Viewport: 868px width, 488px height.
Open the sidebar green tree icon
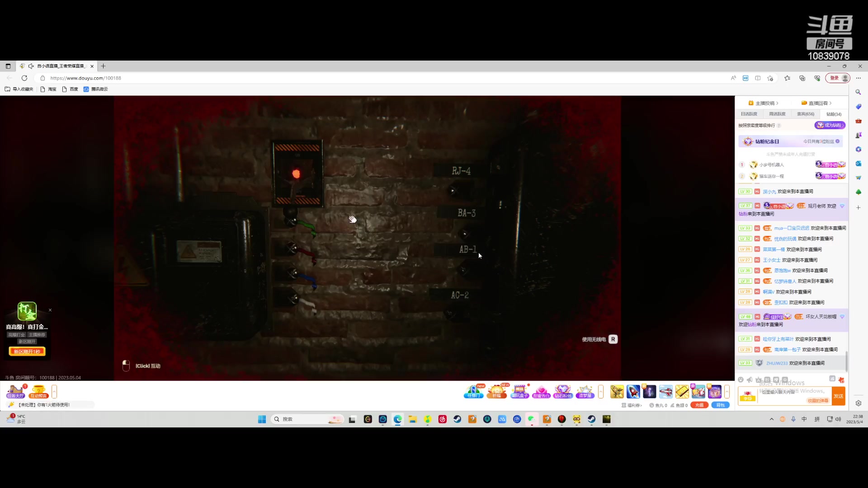pos(858,192)
